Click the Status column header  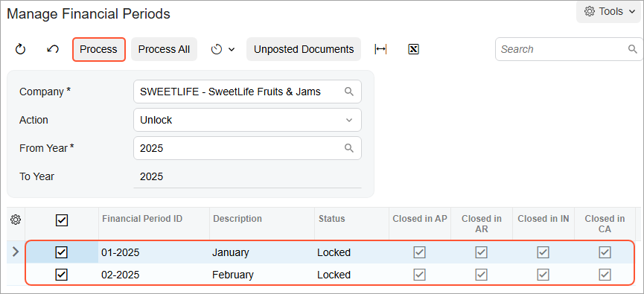pyautogui.click(x=332, y=219)
